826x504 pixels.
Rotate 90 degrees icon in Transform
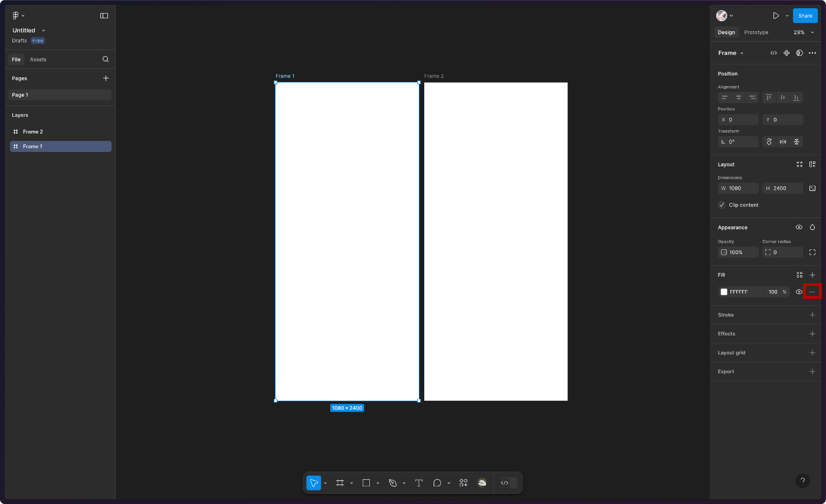click(x=769, y=142)
